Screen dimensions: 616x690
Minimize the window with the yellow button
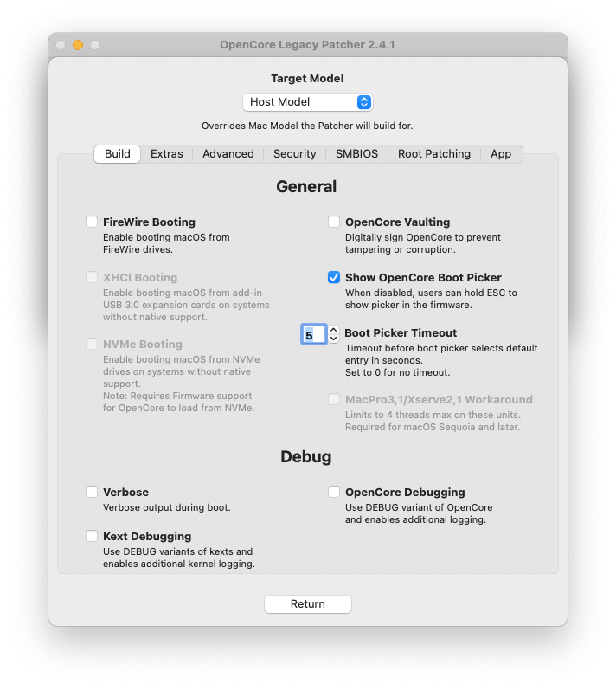78,45
